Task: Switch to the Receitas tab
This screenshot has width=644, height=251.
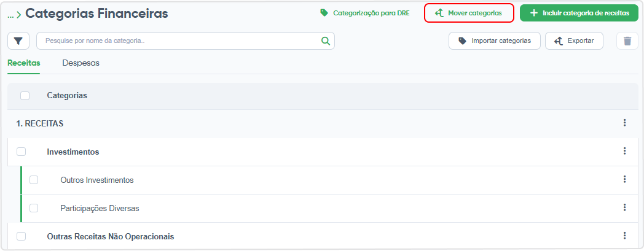Action: (x=24, y=63)
